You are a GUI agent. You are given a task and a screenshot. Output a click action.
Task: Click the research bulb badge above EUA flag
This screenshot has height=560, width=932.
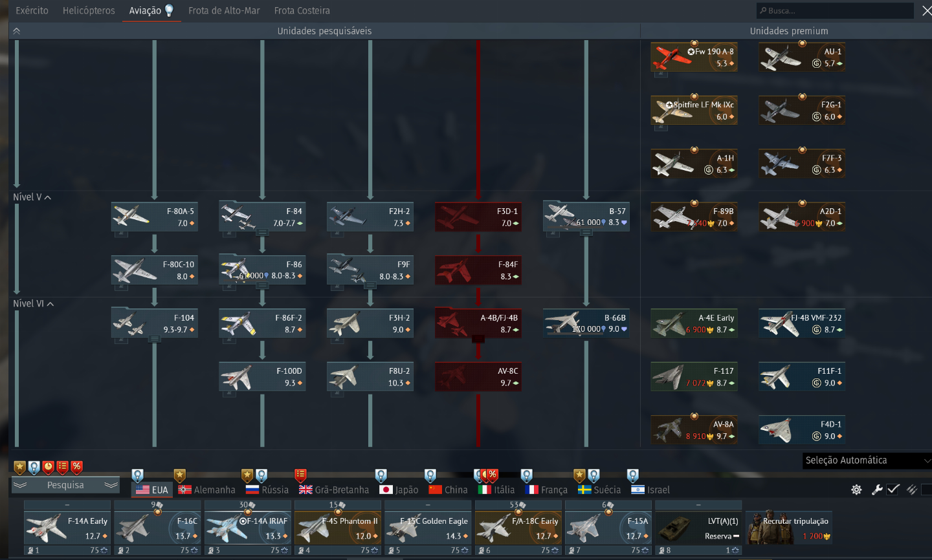pyautogui.click(x=137, y=476)
